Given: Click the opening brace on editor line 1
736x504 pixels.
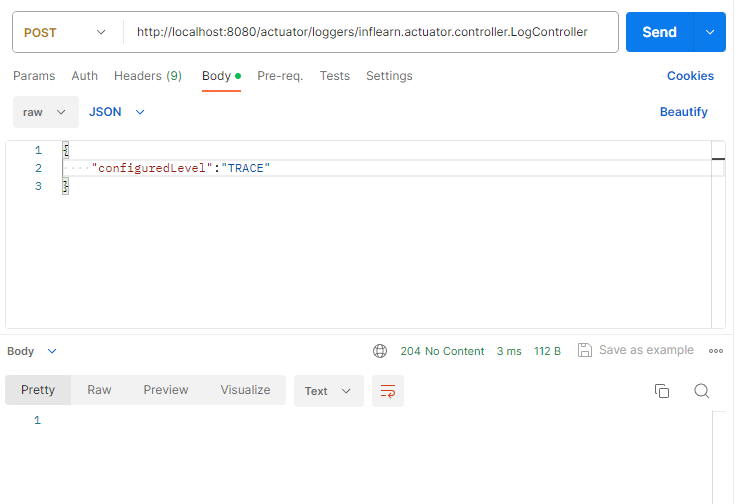Looking at the screenshot, I should (x=66, y=150).
